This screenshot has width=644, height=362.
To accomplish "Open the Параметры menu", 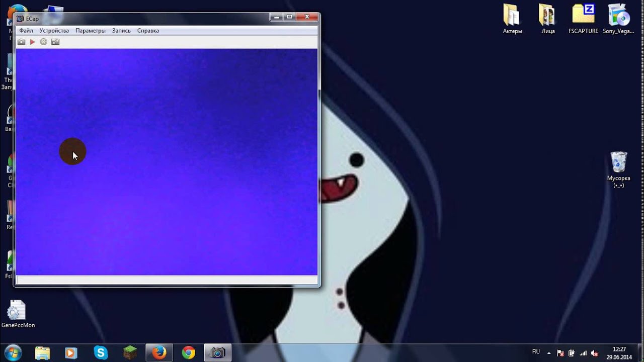I will [91, 31].
